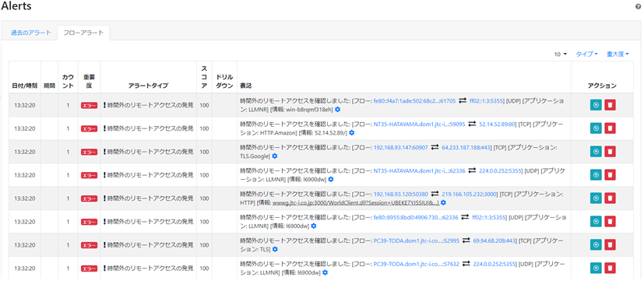Click teal clock icon for 192.168.93.120 alert
This screenshot has width=644, height=298.
(596, 198)
